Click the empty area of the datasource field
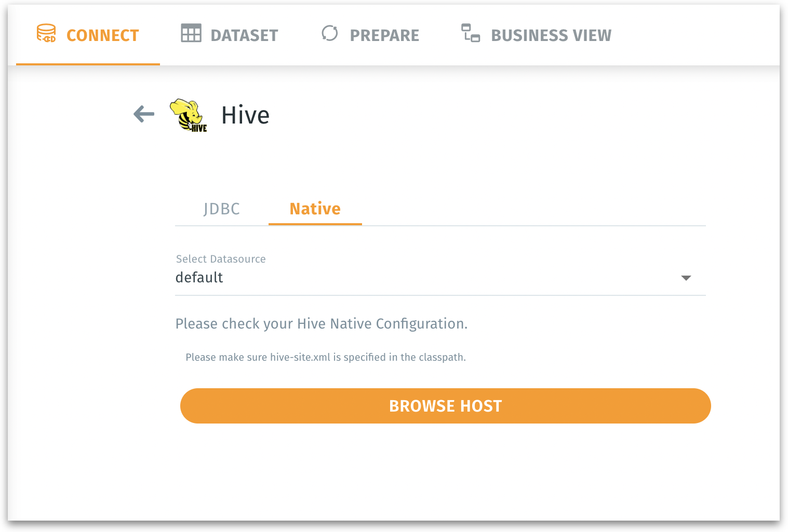788x532 pixels. click(442, 278)
